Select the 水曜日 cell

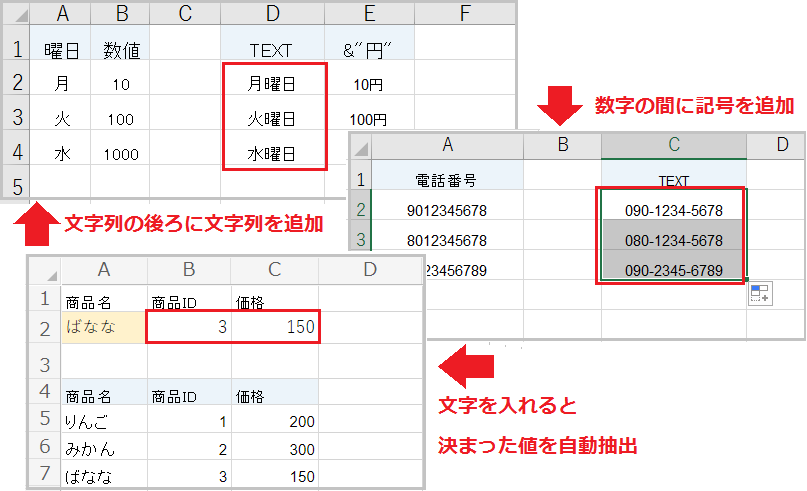click(272, 154)
